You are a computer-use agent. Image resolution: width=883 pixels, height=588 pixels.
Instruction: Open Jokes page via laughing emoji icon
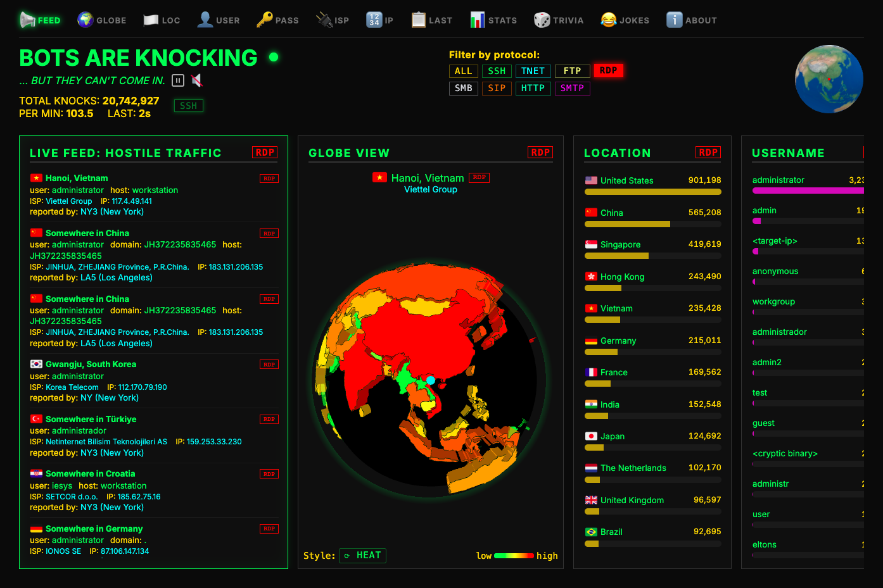point(608,20)
